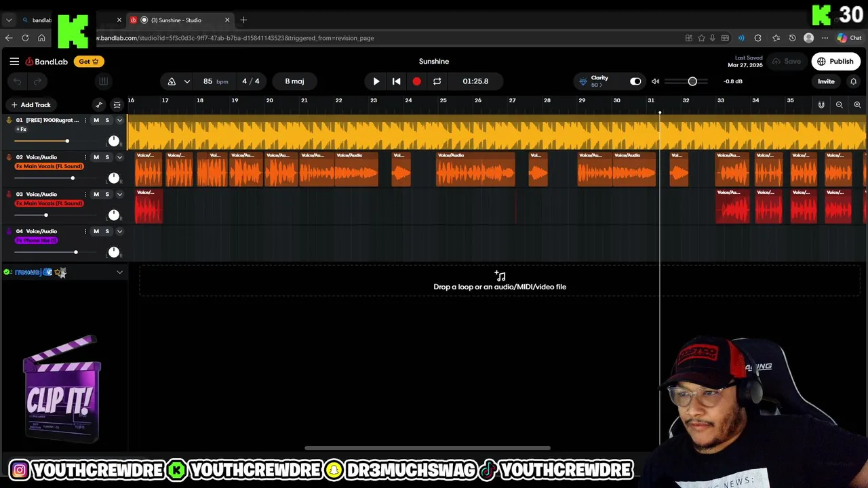Open the metronome settings
Image resolution: width=868 pixels, height=488 pixels.
coord(172,81)
